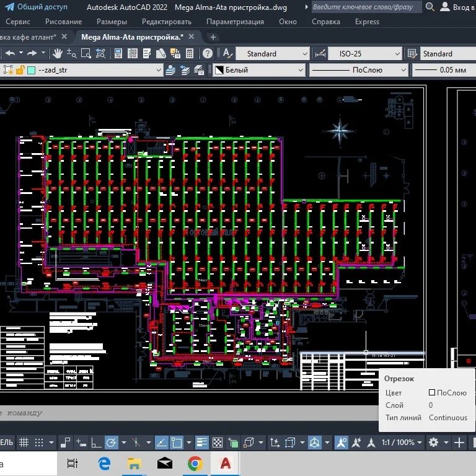Open the Express menu
Image resolution: width=476 pixels, height=476 pixels.
367,22
